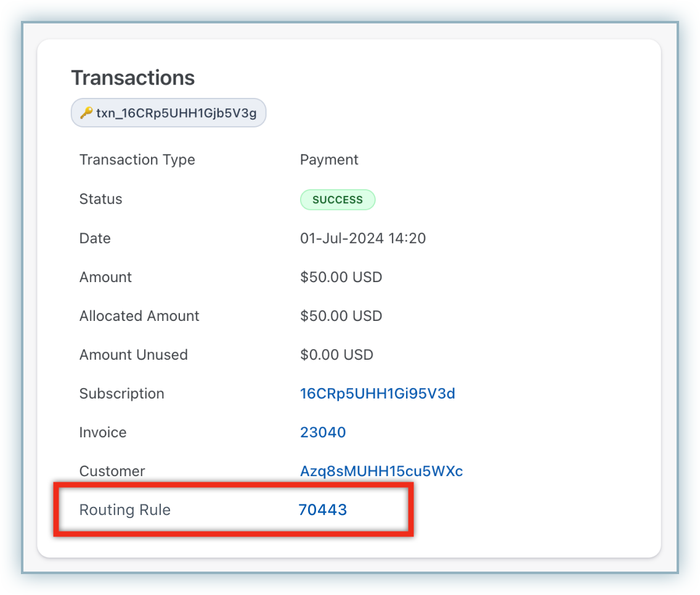Image resolution: width=700 pixels, height=595 pixels.
Task: Click the Date field label
Action: tap(95, 238)
